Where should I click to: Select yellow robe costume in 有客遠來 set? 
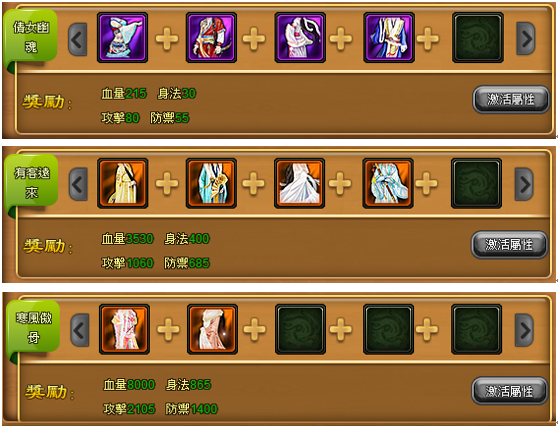[x=123, y=184]
